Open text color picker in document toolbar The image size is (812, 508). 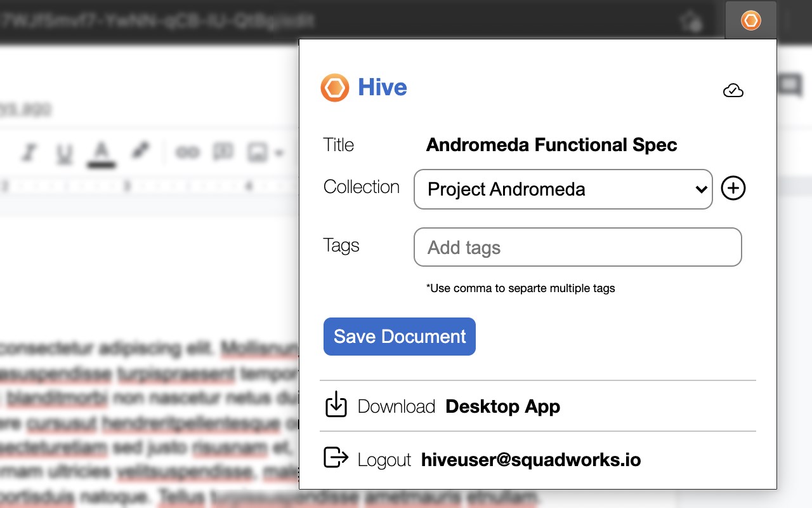coord(101,153)
